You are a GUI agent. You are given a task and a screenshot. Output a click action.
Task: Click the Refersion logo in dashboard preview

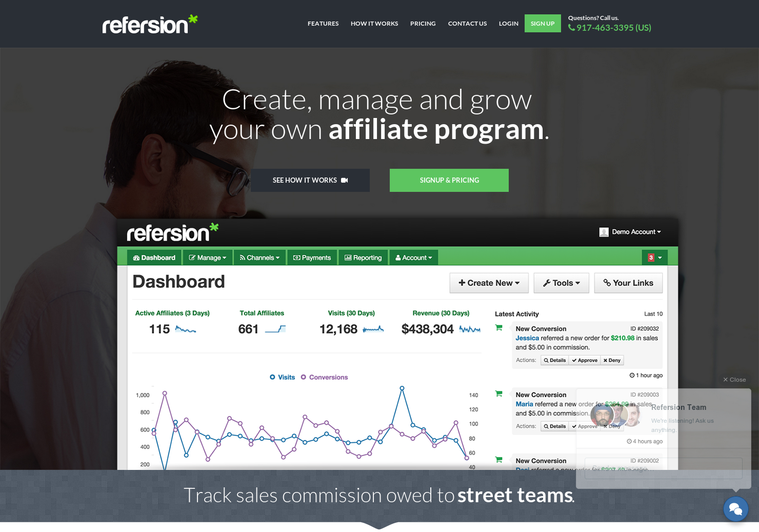point(172,232)
